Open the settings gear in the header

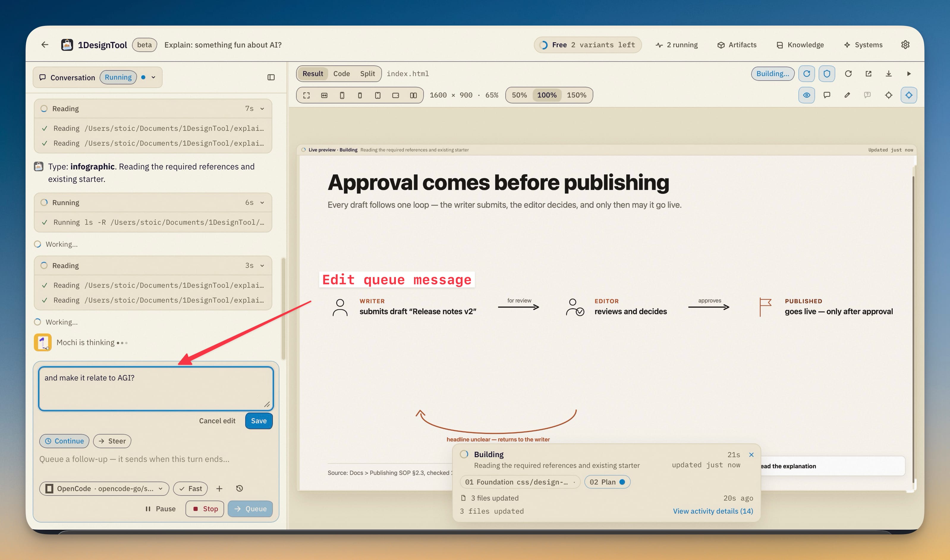[x=905, y=45]
